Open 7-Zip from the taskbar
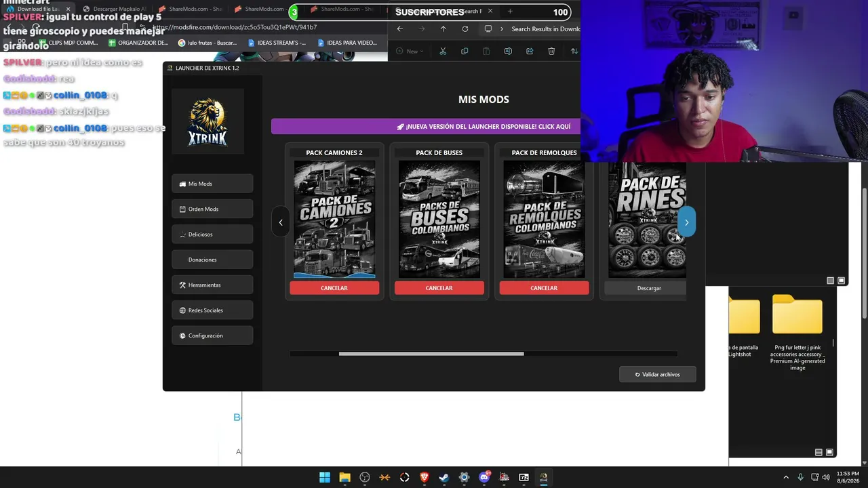The image size is (868, 488). click(x=524, y=477)
